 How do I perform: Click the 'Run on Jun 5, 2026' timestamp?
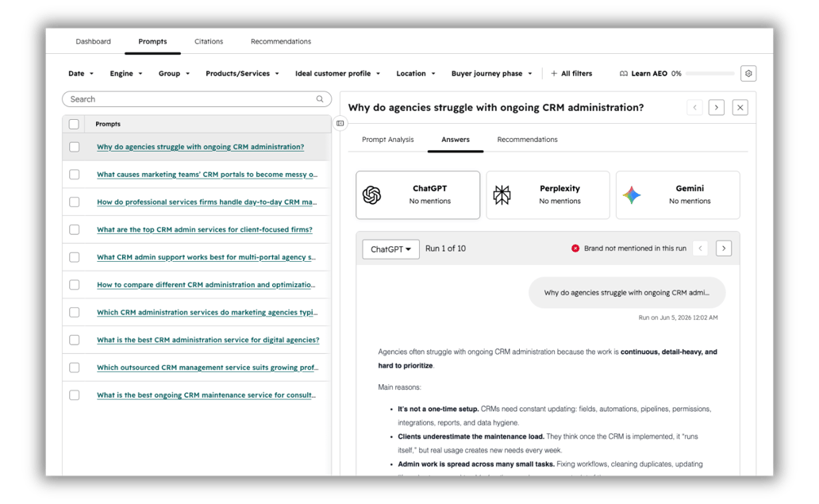click(x=678, y=317)
